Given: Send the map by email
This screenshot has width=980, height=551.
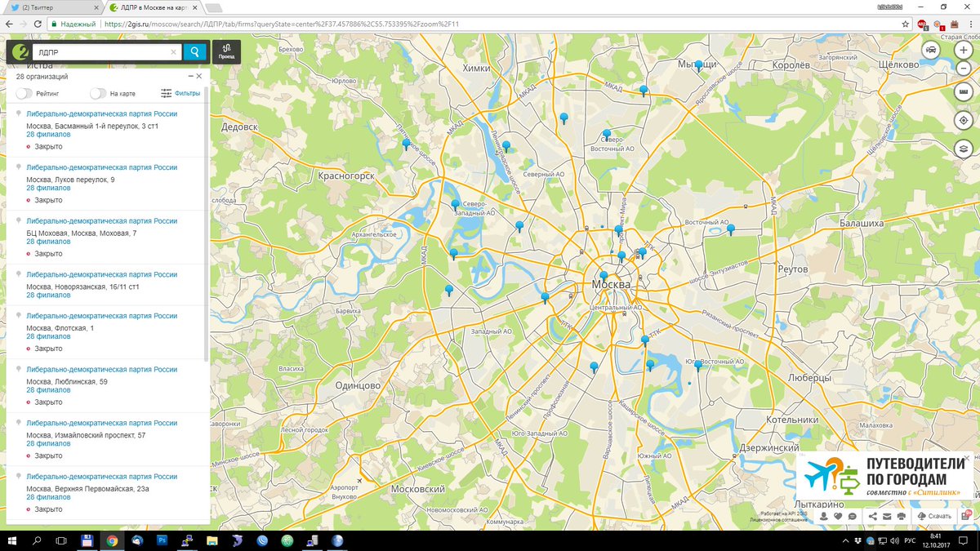Looking at the screenshot, I should click(x=887, y=516).
